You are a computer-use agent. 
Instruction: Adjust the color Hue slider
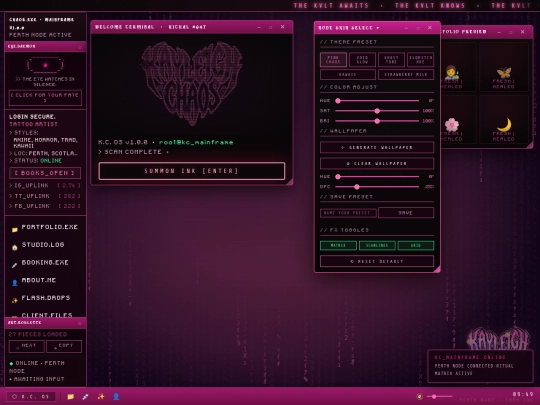tap(377, 101)
